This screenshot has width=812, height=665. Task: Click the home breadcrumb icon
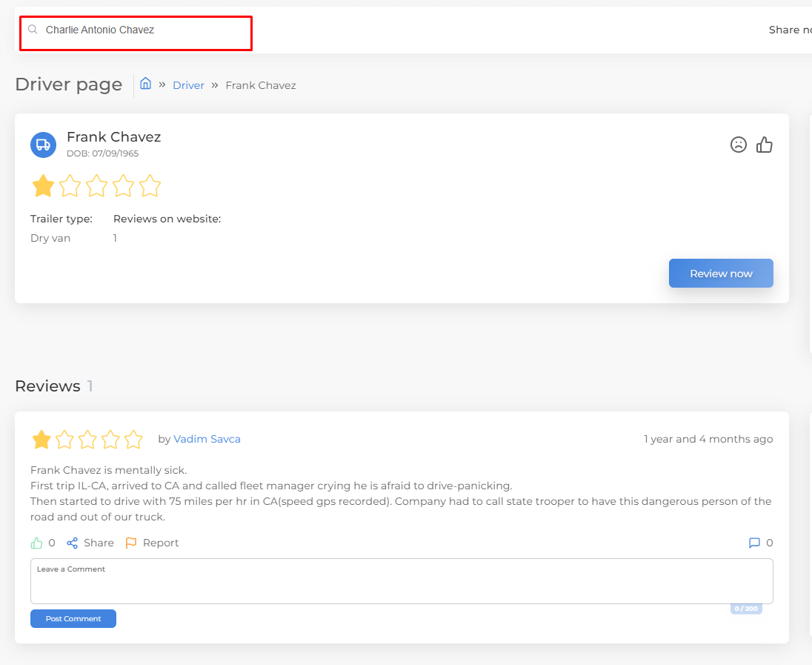pos(146,84)
